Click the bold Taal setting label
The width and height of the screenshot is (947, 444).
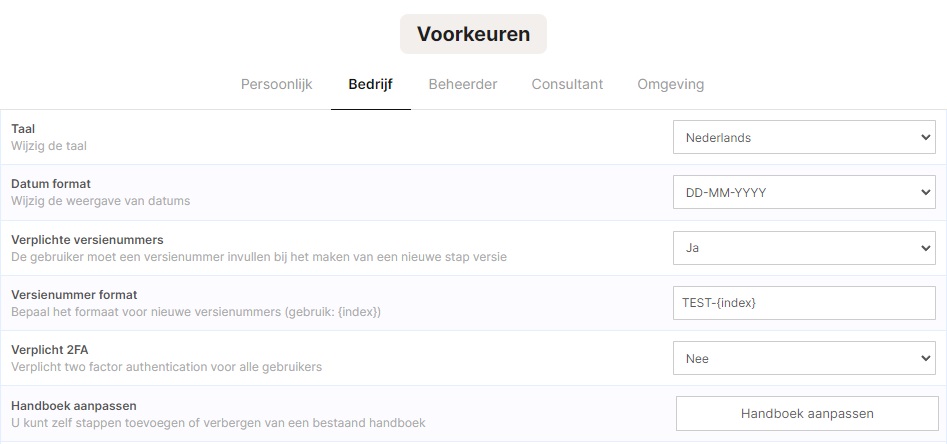(23, 129)
